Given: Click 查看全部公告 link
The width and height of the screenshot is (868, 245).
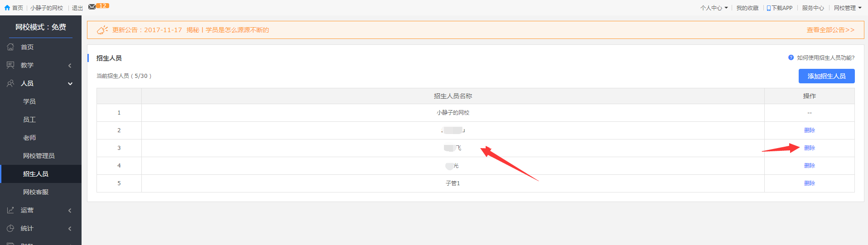Looking at the screenshot, I should pos(830,30).
